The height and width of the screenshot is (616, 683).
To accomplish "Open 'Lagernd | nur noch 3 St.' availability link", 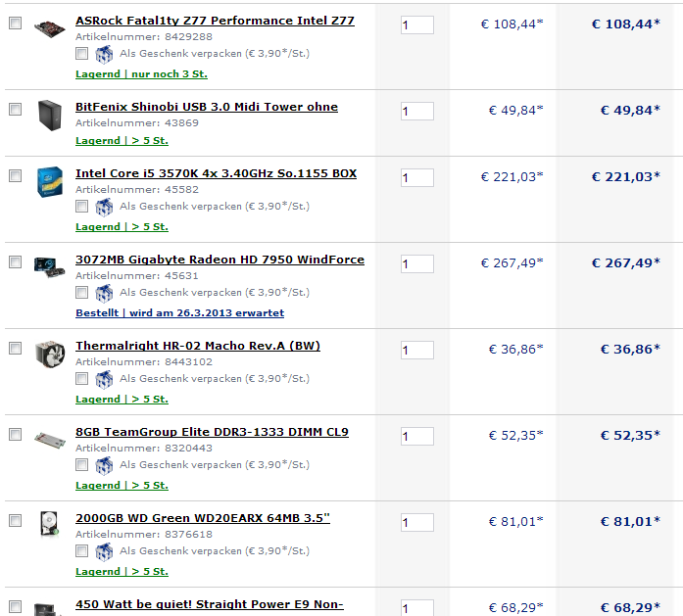I will pyautogui.click(x=141, y=74).
